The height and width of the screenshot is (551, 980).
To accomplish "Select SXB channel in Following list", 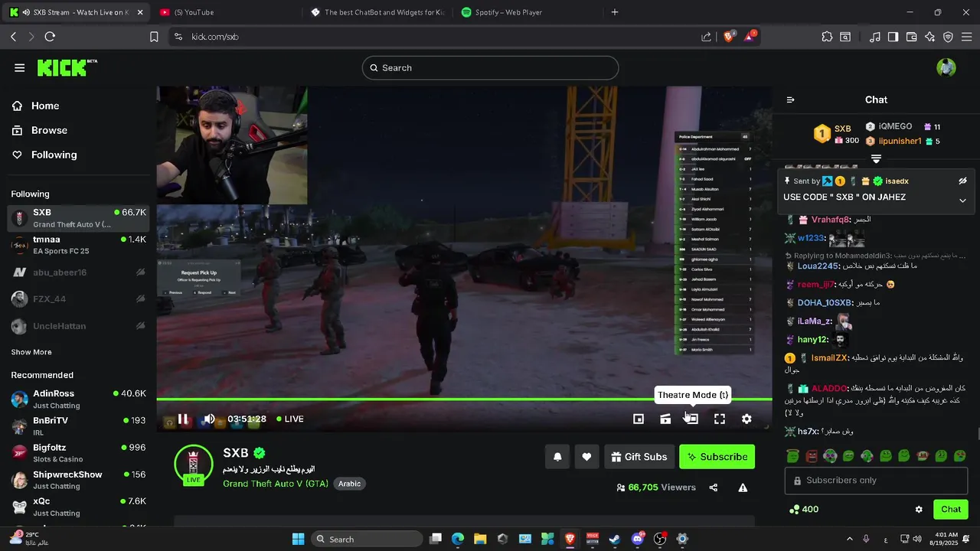I will tap(78, 217).
